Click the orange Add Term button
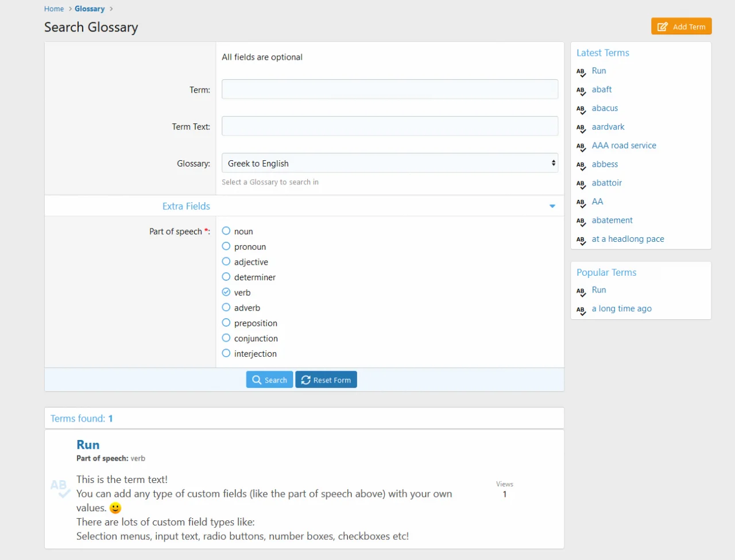This screenshot has width=735, height=560. (681, 26)
